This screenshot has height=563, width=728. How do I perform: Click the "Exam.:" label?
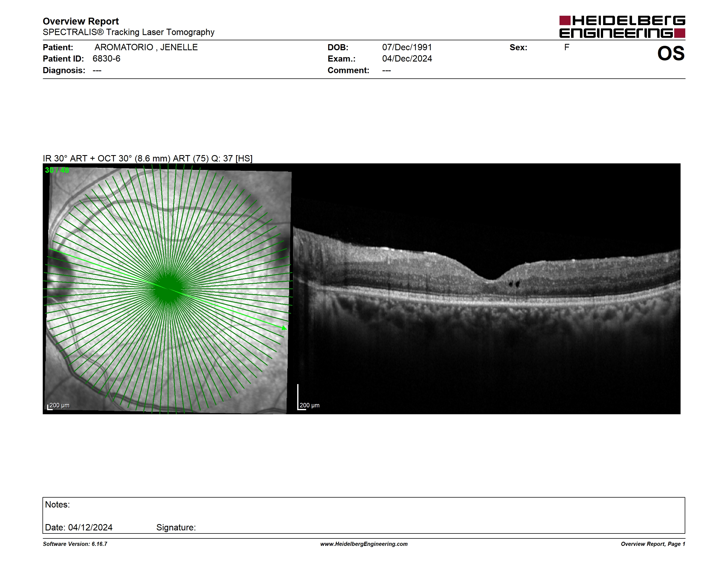[x=341, y=59]
